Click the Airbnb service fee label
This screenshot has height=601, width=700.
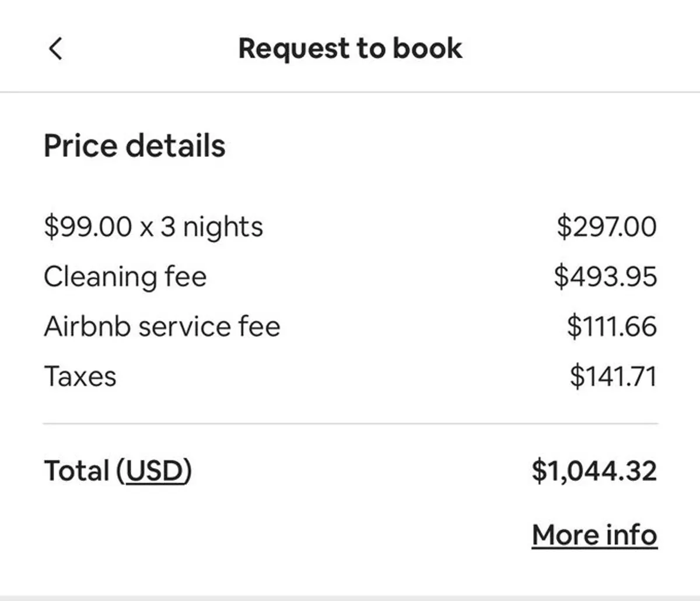point(162,326)
